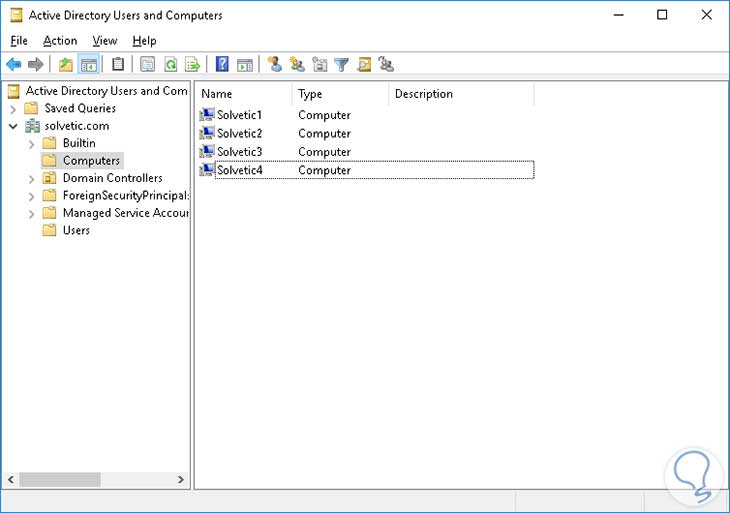Expand the Builtin container
The width and height of the screenshot is (730, 513).
(x=31, y=144)
